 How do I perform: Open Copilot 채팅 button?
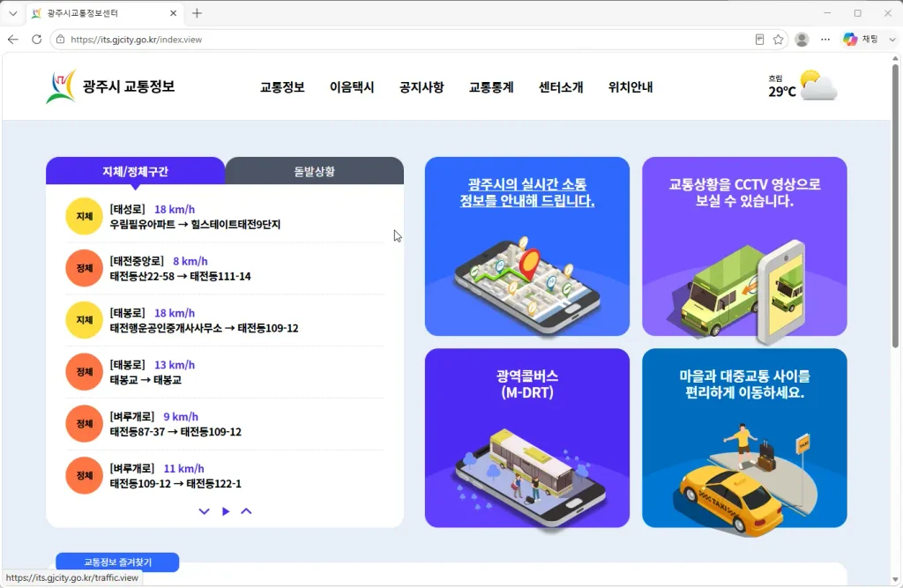(x=861, y=39)
